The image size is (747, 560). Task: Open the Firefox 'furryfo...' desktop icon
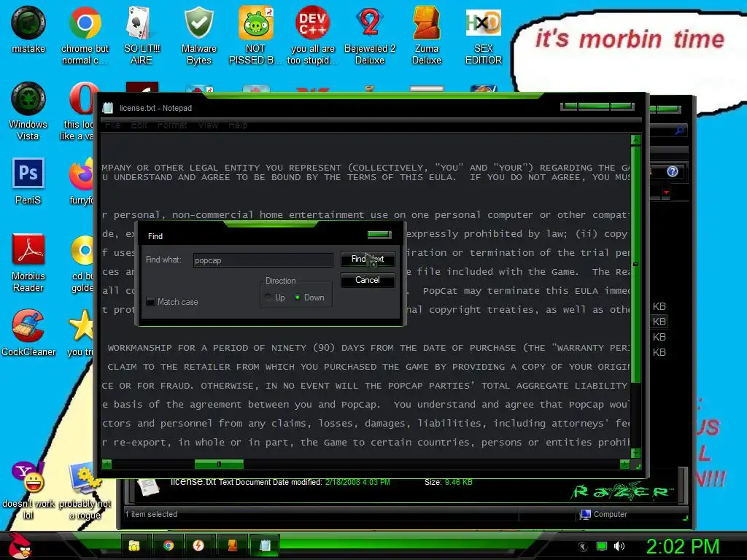pyautogui.click(x=81, y=181)
